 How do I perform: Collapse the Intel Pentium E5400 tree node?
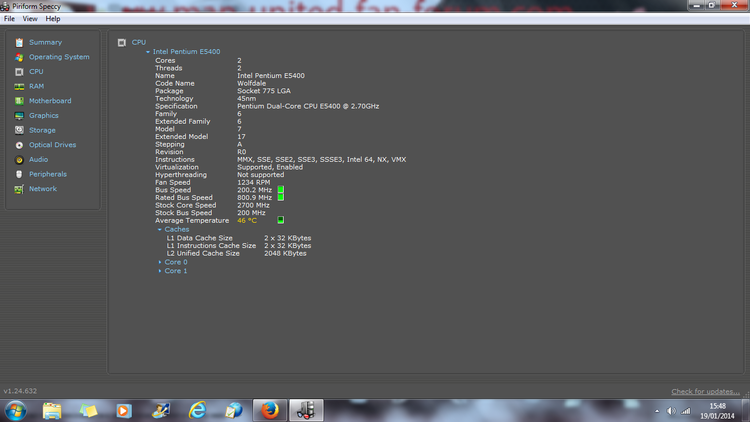(x=148, y=52)
